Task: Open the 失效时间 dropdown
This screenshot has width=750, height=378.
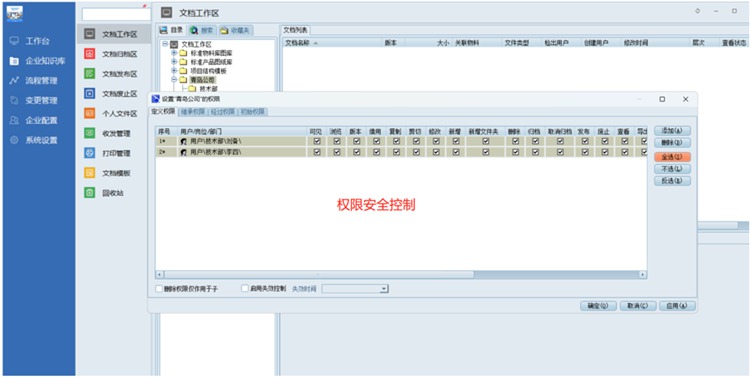Action: (384, 289)
